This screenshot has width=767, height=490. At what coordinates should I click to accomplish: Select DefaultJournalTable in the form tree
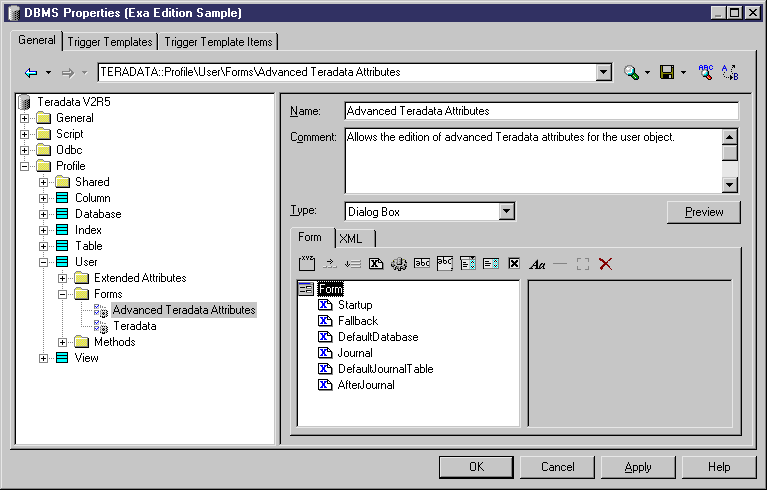click(x=385, y=369)
